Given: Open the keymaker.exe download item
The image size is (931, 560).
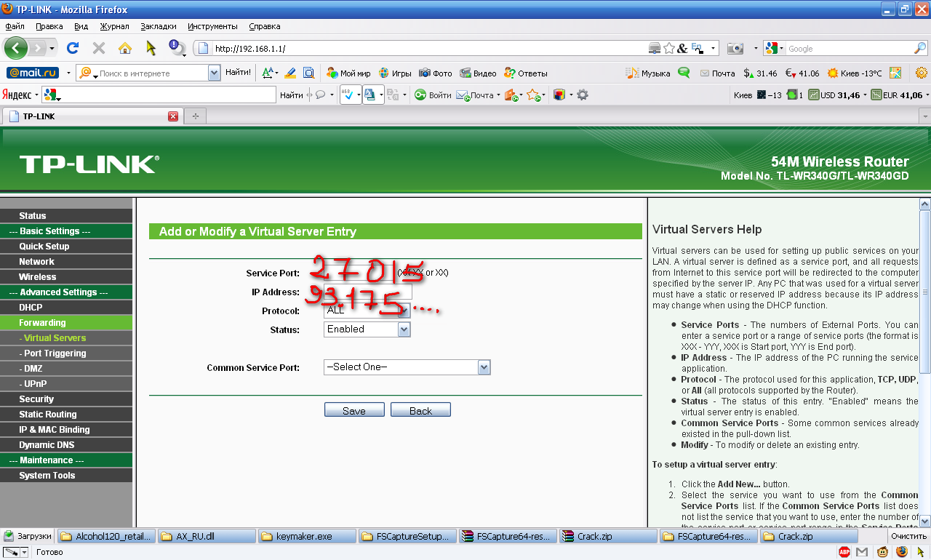Looking at the screenshot, I should click(x=306, y=537).
